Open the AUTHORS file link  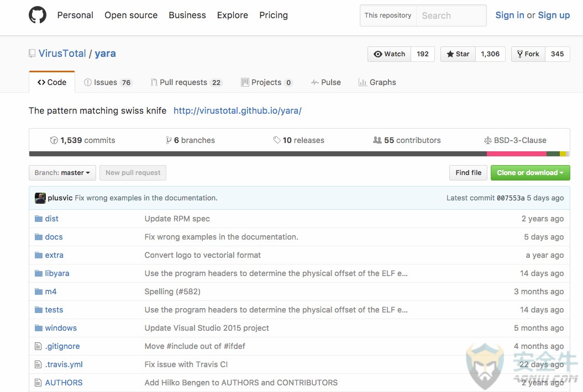click(x=64, y=383)
